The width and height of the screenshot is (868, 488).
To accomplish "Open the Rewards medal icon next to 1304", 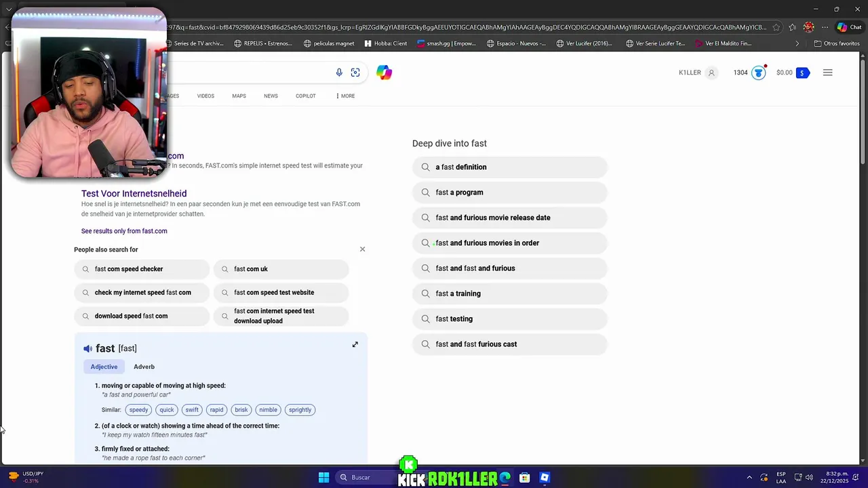I will [x=759, y=73].
